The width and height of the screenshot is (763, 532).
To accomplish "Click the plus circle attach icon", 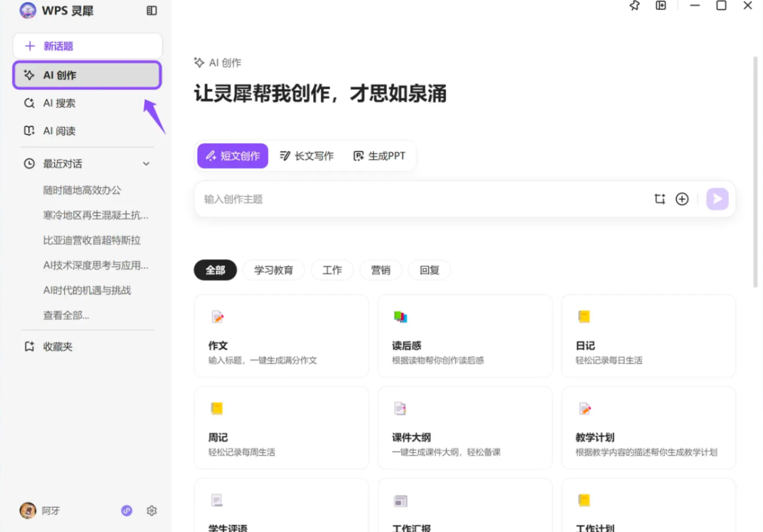I will tap(682, 199).
